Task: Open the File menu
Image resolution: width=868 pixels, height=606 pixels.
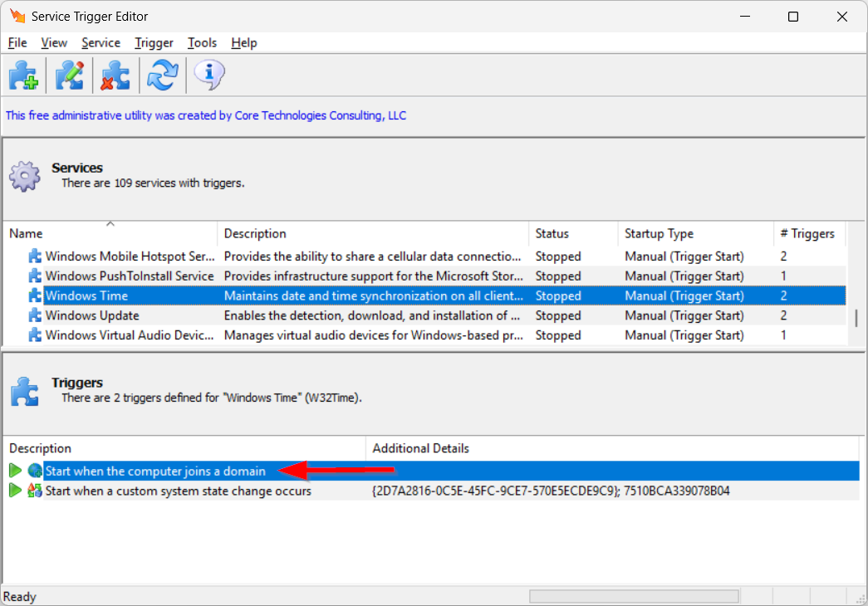Action: click(17, 43)
